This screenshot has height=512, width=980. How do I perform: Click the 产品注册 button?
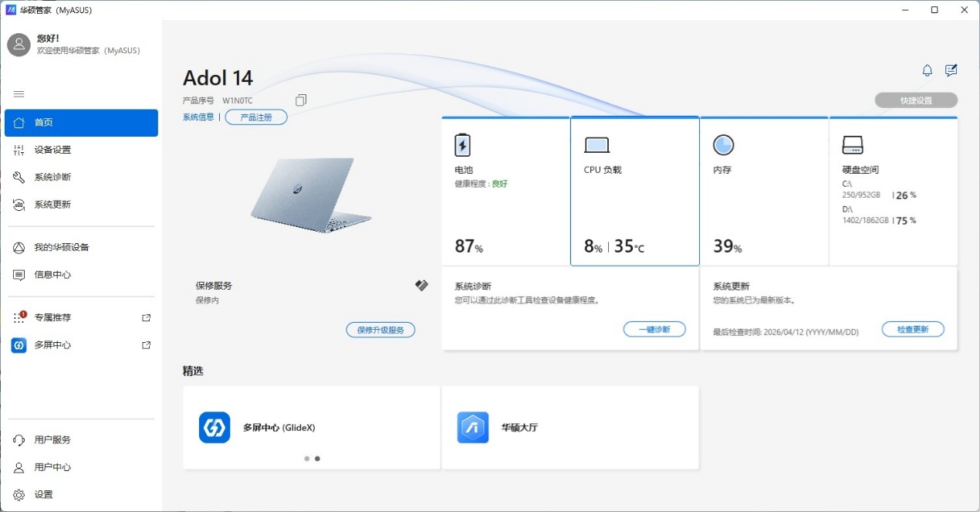click(x=256, y=117)
